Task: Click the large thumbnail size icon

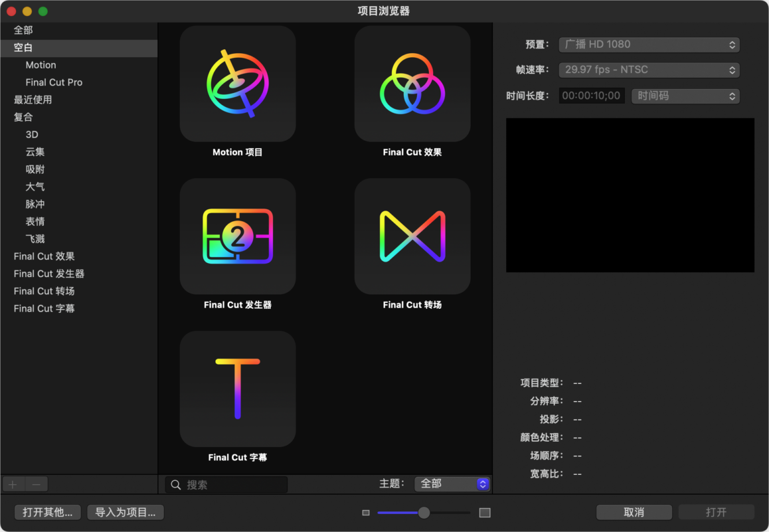Action: coord(485,513)
